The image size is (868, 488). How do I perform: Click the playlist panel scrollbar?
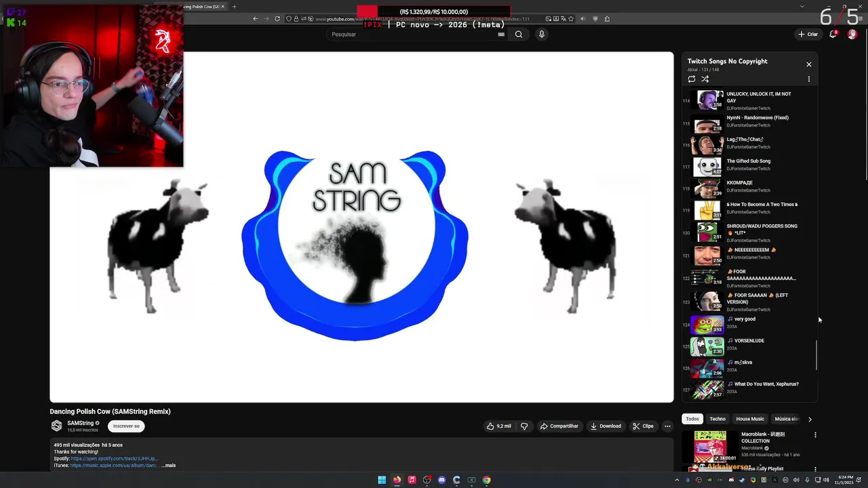816,354
